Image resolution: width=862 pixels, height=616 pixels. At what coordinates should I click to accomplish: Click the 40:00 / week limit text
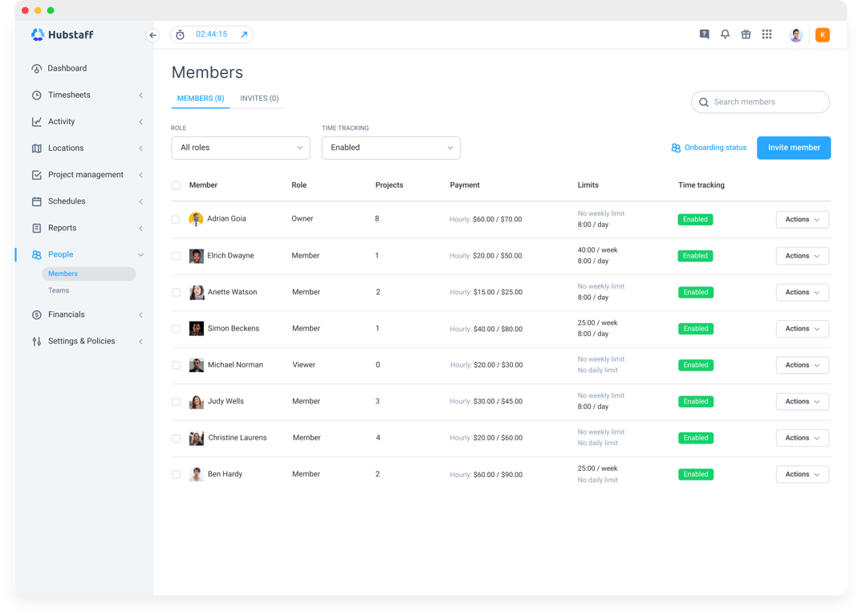coord(598,250)
